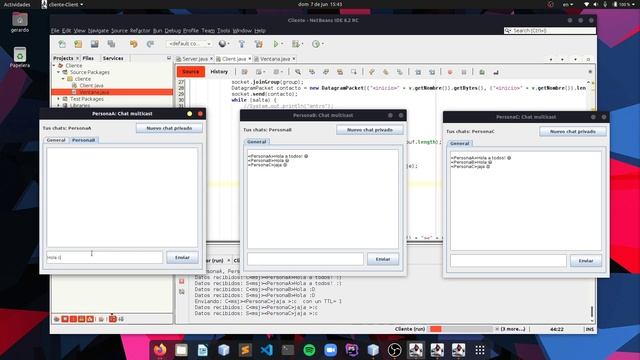This screenshot has width=640, height=360.
Task: Click Nuevo chat privado in PersonaB window
Action: click(x=370, y=130)
